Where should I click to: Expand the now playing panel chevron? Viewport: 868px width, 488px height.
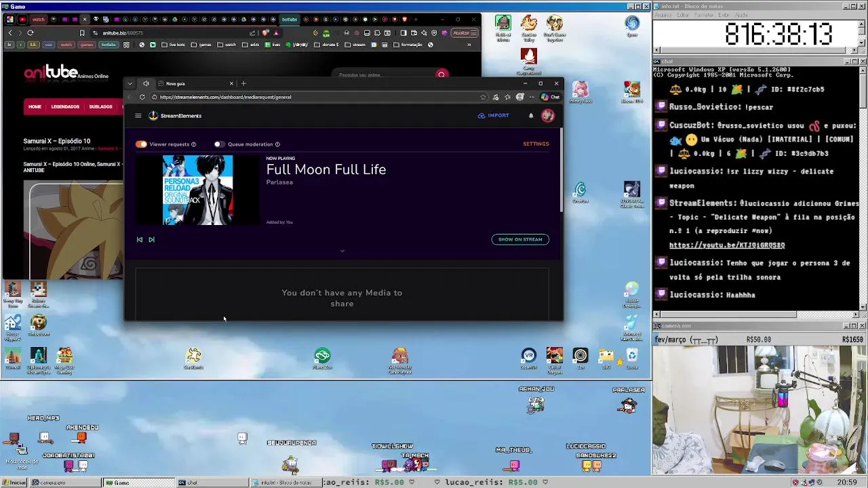point(342,251)
